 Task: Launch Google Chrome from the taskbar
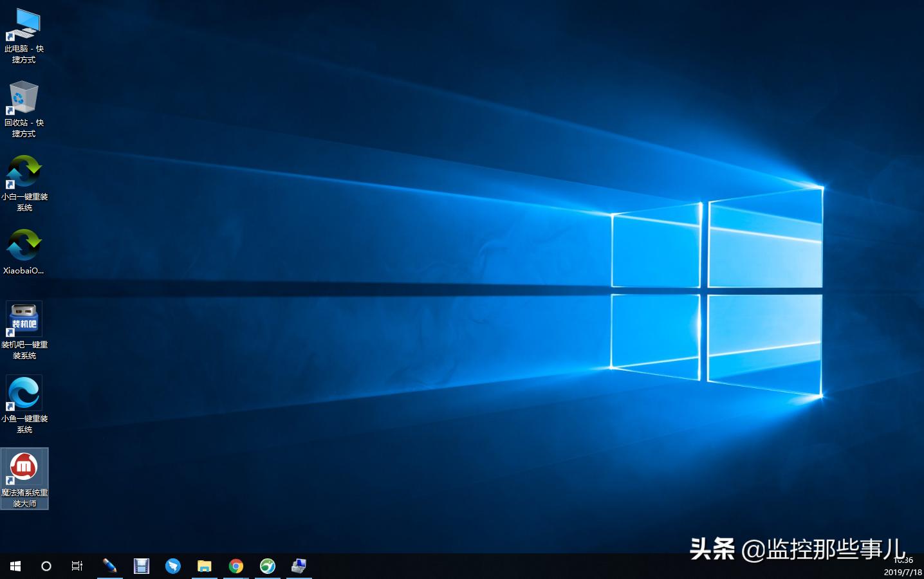(236, 566)
